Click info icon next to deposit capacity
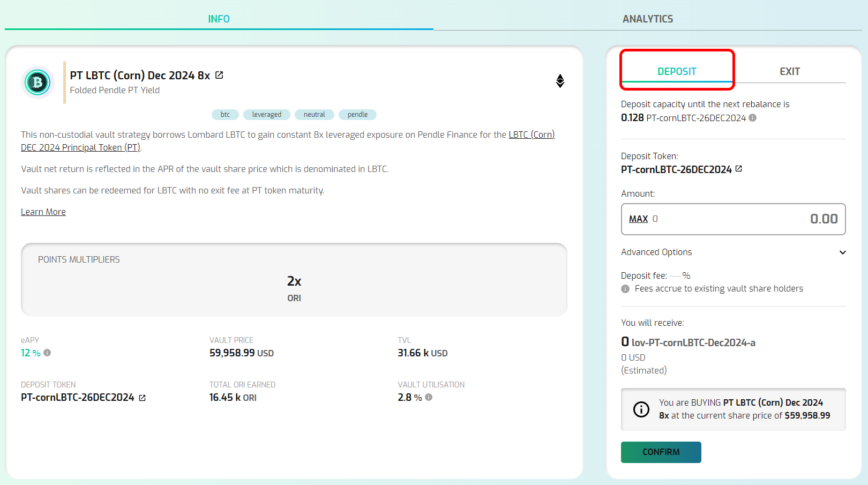This screenshot has height=485, width=868. tap(753, 118)
